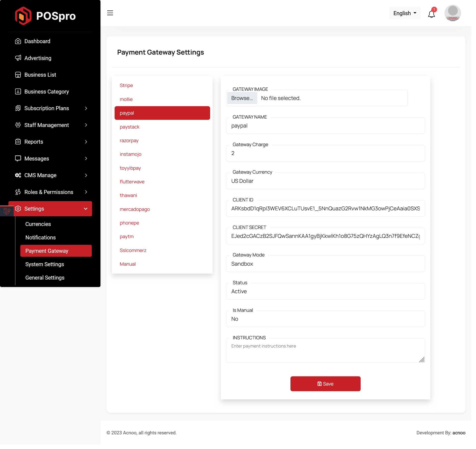Click the user profile avatar
476x449 pixels.
pyautogui.click(x=452, y=13)
